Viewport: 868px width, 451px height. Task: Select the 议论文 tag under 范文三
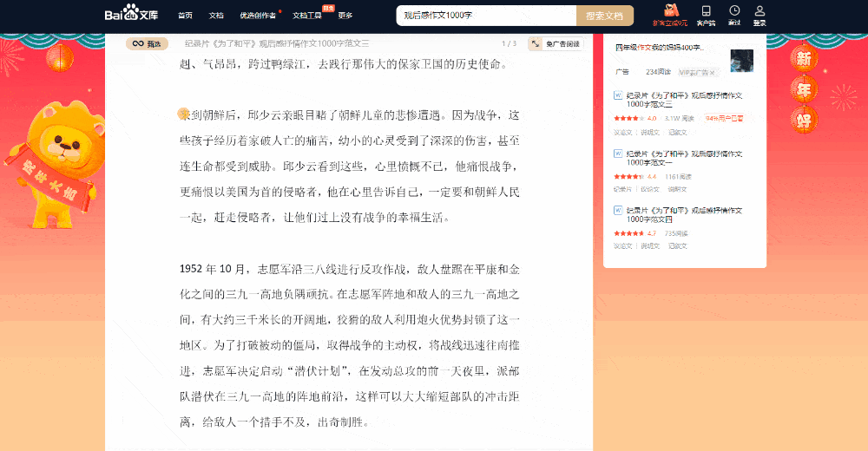coord(622,133)
